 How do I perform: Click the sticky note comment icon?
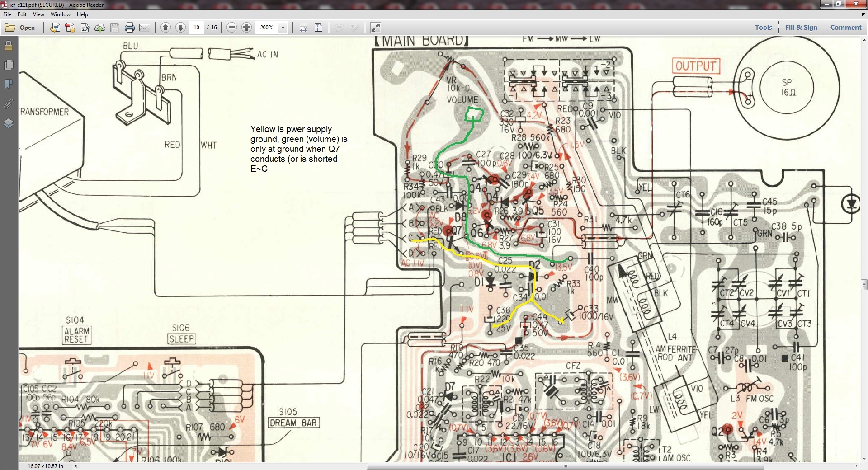click(339, 28)
